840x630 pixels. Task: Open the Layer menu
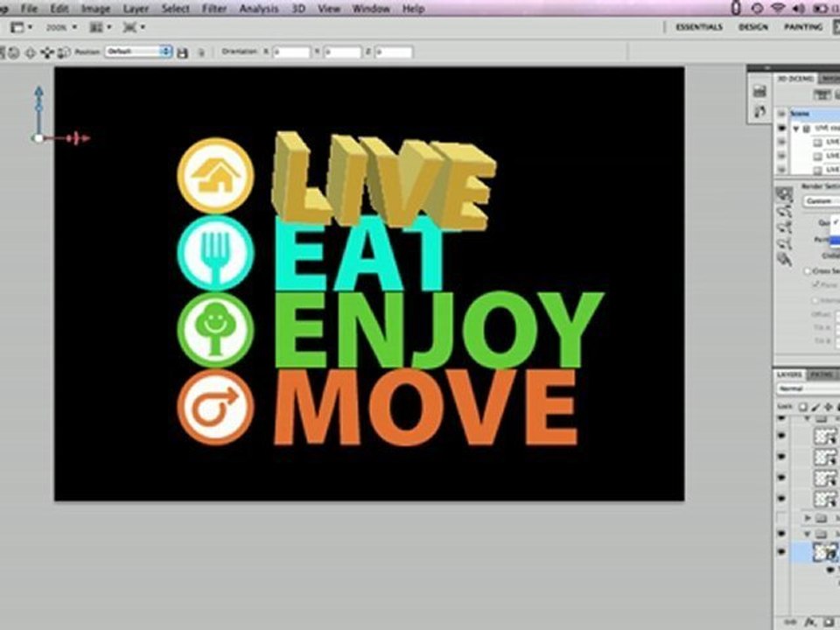tap(136, 9)
